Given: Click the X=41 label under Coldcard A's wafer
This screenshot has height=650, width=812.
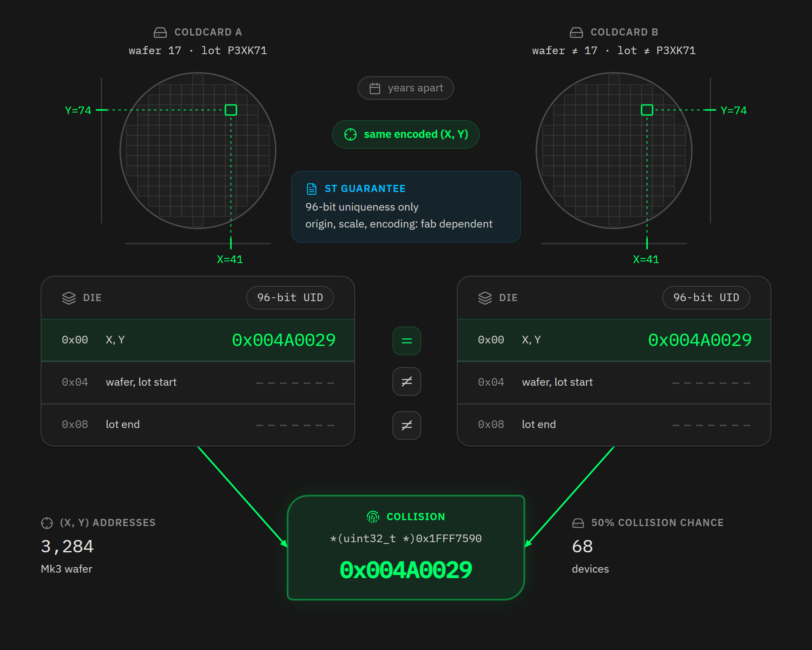Looking at the screenshot, I should click(x=230, y=259).
